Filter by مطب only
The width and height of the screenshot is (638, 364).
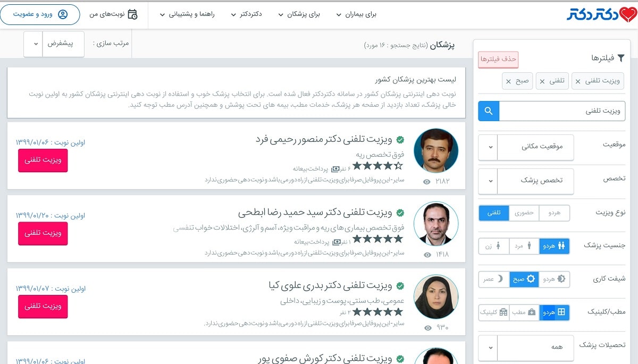point(524,312)
